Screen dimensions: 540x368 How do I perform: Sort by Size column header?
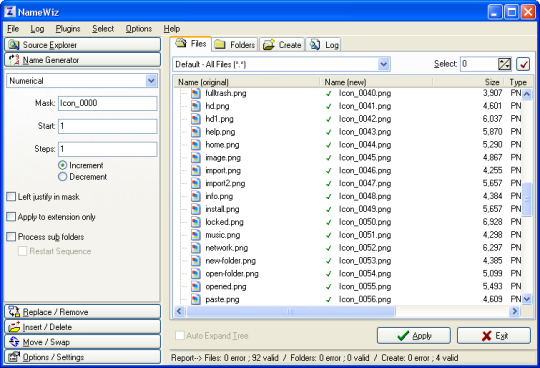tap(469, 82)
